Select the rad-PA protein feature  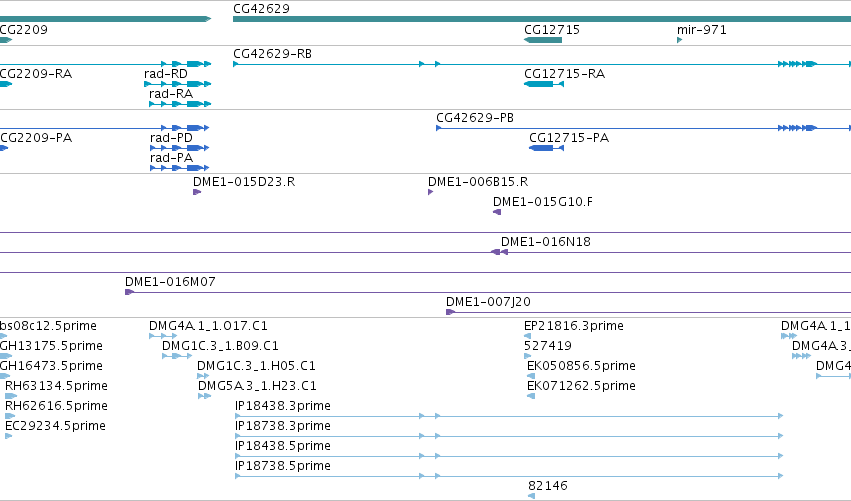180,168
